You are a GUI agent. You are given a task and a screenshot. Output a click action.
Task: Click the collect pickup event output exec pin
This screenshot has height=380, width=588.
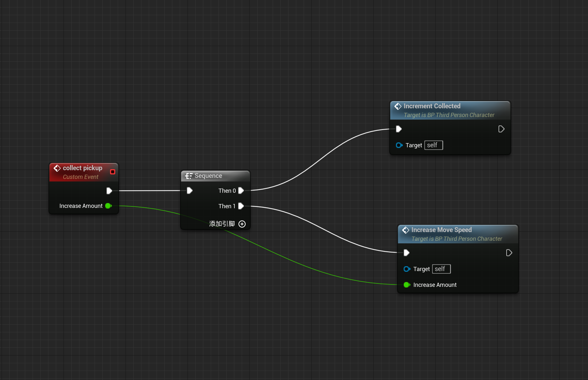(x=109, y=191)
